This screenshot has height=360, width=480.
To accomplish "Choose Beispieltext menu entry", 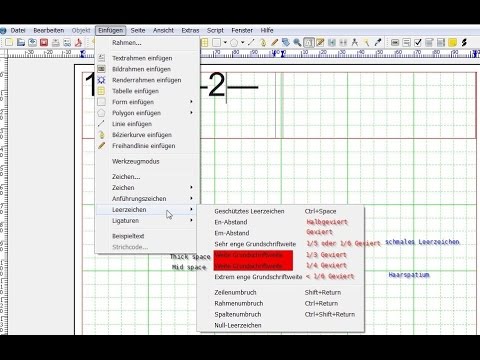I will (x=146, y=236).
